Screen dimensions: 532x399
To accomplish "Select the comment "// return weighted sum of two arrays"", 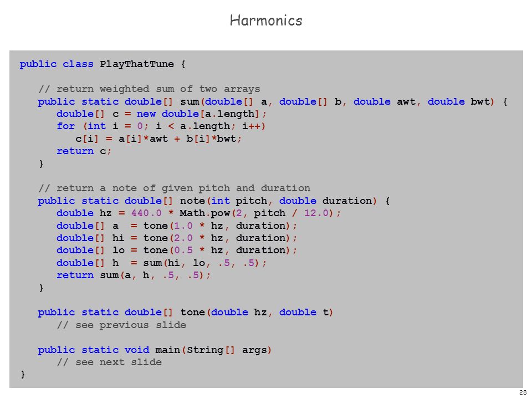I will [149, 89].
